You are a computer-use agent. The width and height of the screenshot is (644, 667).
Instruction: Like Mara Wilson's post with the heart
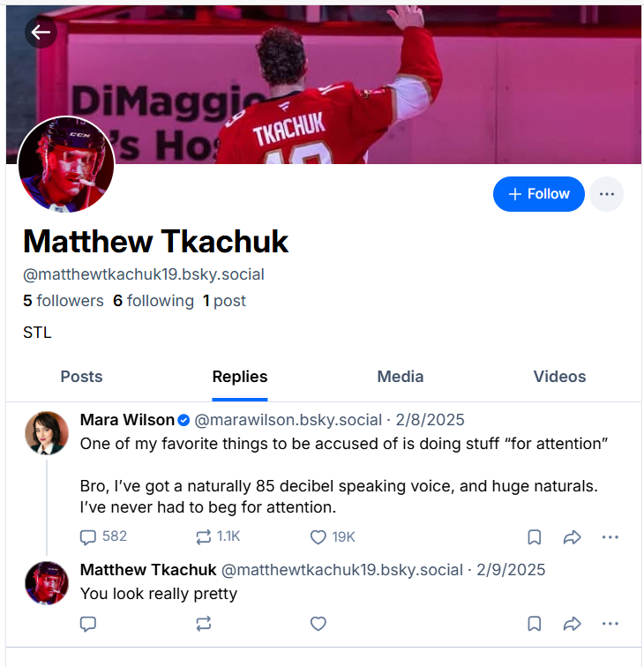tap(333, 536)
